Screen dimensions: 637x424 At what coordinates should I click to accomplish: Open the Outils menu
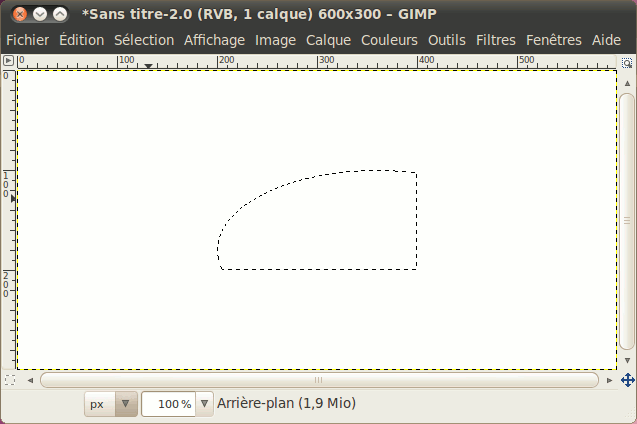[x=447, y=40]
